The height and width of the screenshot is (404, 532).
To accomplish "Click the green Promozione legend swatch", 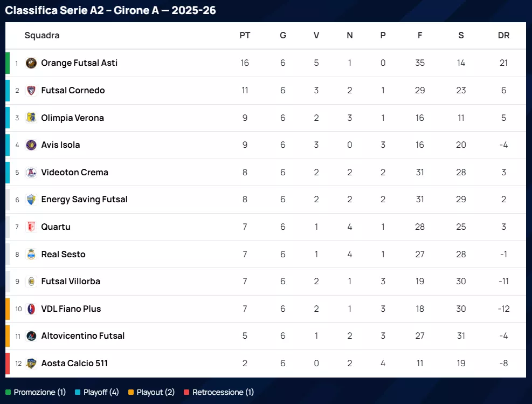I will tap(8, 393).
